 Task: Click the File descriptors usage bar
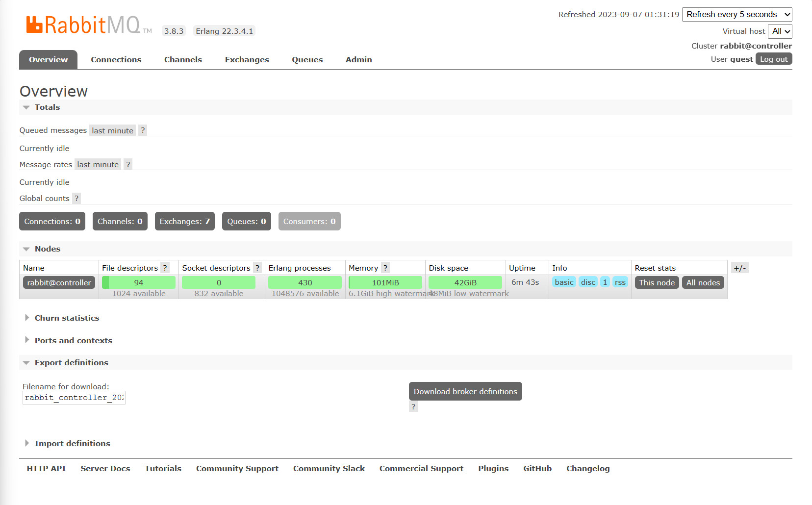coord(139,282)
